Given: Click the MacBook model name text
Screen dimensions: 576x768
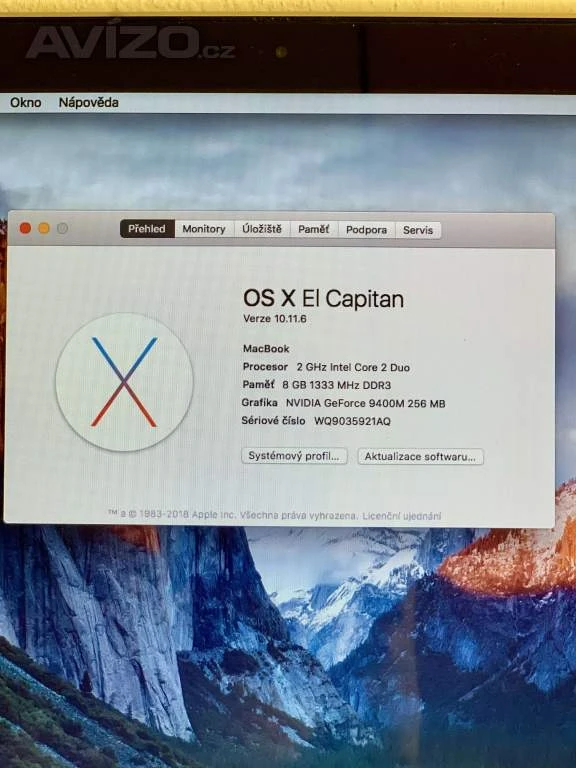Looking at the screenshot, I should [266, 349].
